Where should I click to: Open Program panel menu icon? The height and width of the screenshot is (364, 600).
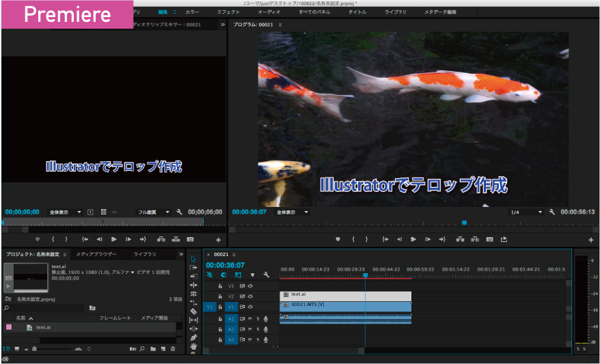tap(280, 25)
